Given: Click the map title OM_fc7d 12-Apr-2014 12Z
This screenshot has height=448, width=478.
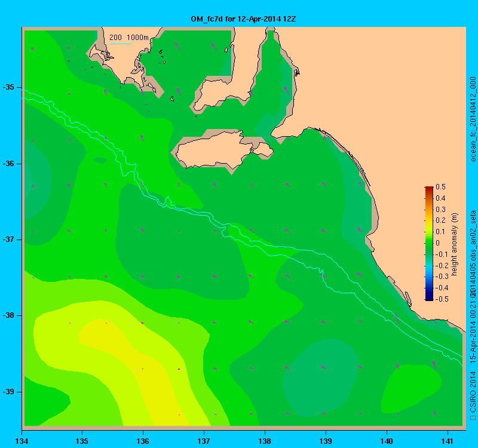Looking at the screenshot, I should pos(243,19).
